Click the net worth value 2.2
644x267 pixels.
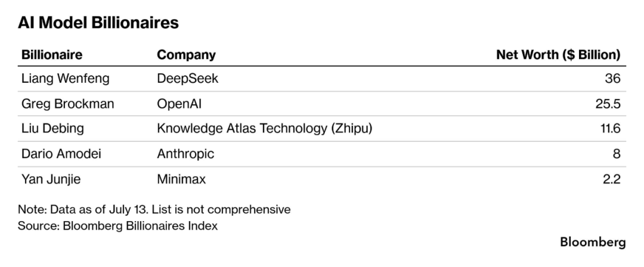(x=612, y=179)
